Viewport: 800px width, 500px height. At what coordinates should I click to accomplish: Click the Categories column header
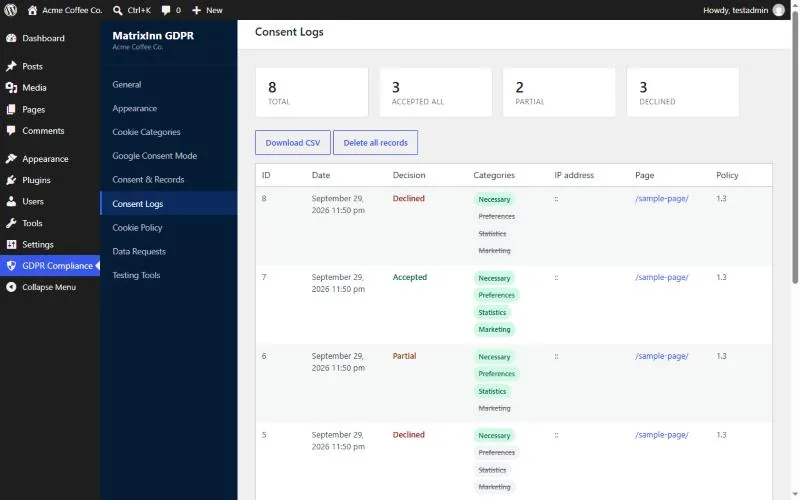(494, 175)
